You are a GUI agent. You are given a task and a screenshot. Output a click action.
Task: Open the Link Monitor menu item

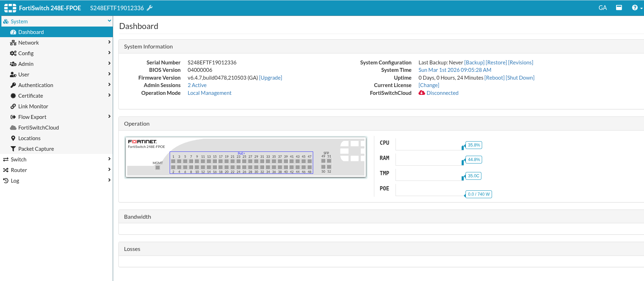coord(57,106)
